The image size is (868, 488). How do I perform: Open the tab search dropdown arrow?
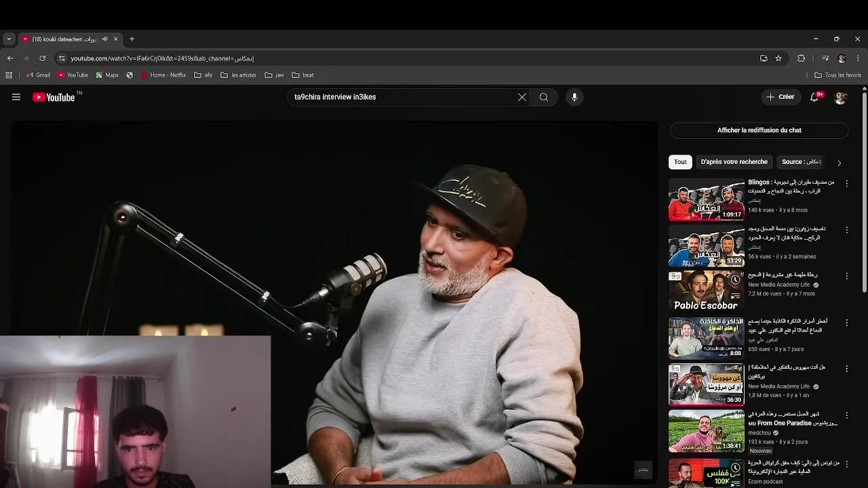click(x=9, y=39)
